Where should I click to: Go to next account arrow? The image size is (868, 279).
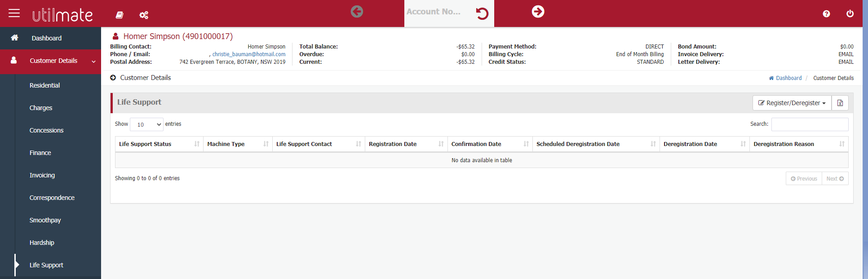(538, 12)
